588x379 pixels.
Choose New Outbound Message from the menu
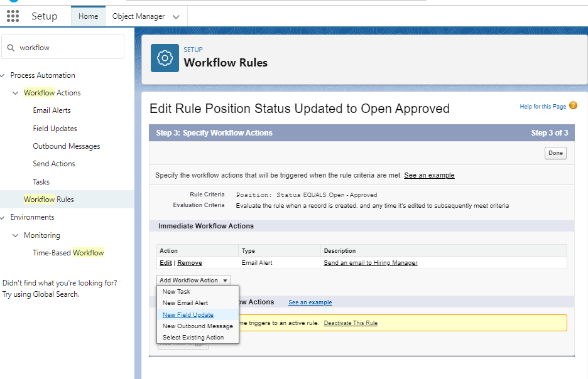[x=198, y=326]
